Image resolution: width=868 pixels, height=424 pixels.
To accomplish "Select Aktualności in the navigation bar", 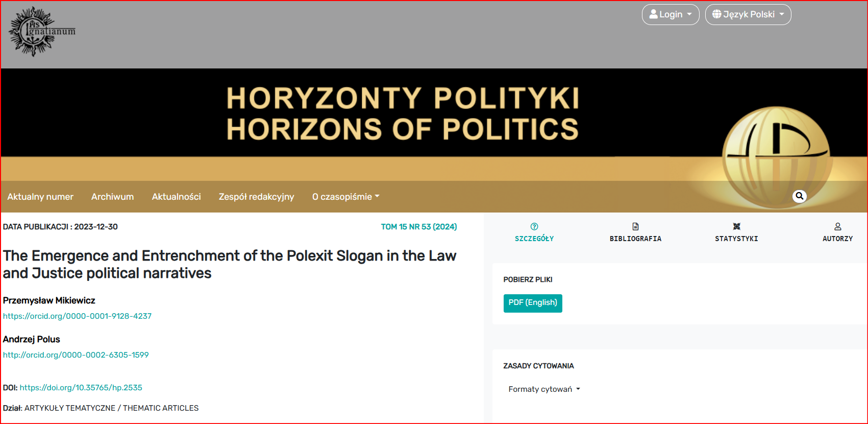I will (x=177, y=197).
